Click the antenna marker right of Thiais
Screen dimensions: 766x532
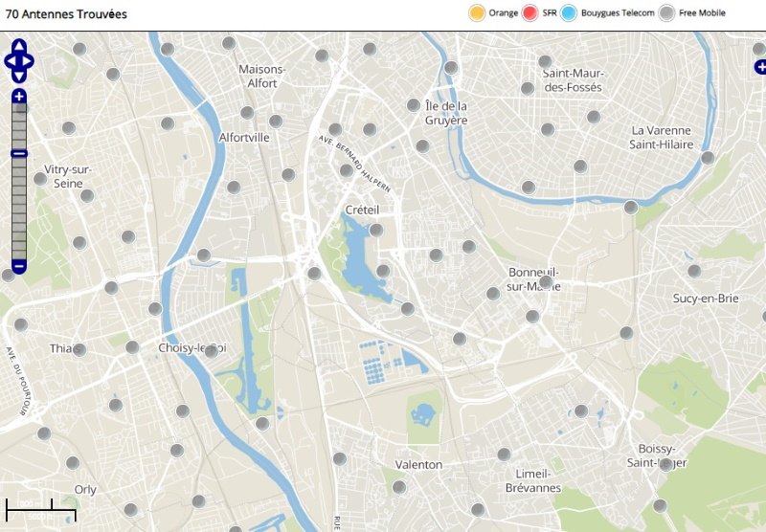pyautogui.click(x=79, y=350)
